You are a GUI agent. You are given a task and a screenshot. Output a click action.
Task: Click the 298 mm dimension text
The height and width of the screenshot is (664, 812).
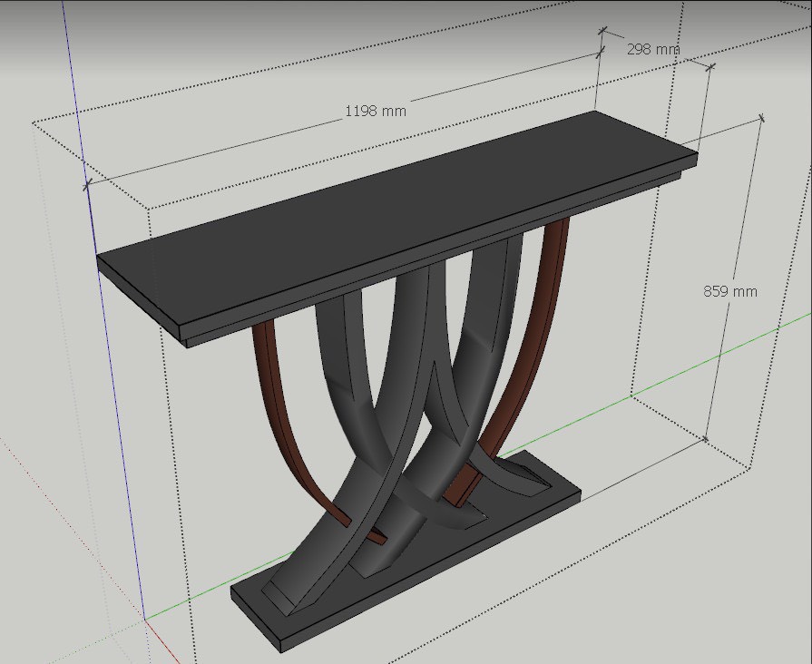tap(652, 49)
